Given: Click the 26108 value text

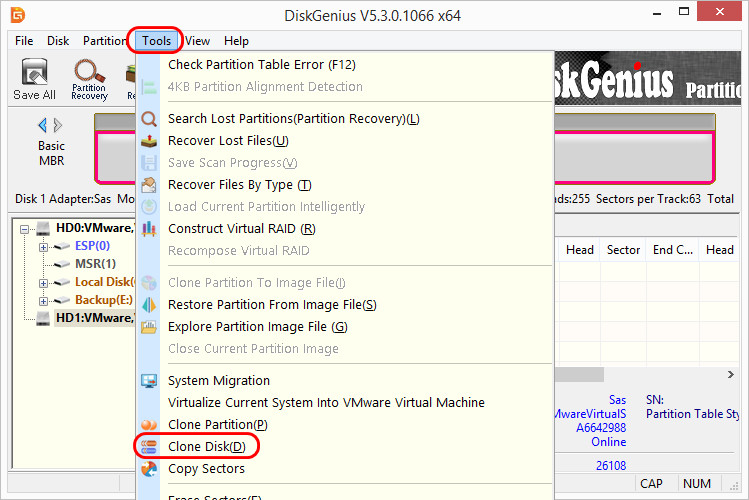Looking at the screenshot, I should pyautogui.click(x=610, y=465).
